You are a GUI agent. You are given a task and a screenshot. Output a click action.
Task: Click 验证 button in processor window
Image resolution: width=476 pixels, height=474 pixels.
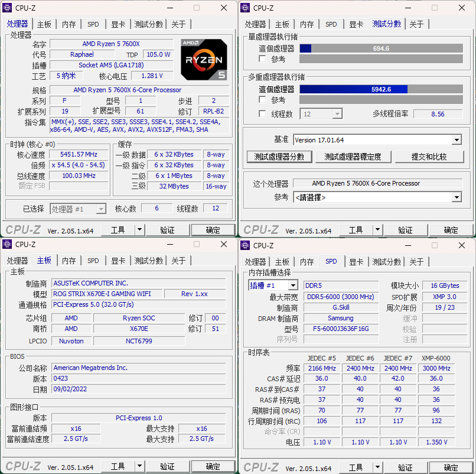click(168, 230)
